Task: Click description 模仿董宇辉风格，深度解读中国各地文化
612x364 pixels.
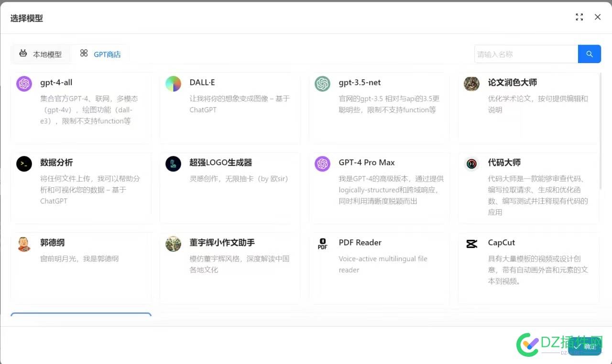Action: [x=240, y=264]
